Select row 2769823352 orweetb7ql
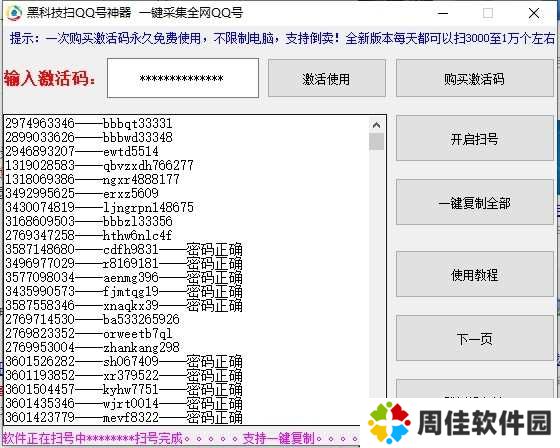 point(89,333)
